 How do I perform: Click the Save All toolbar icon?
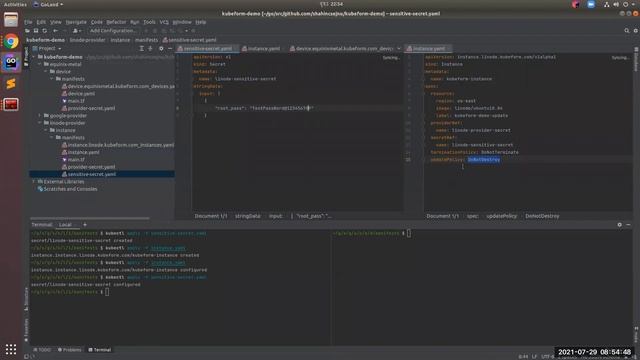36,31
